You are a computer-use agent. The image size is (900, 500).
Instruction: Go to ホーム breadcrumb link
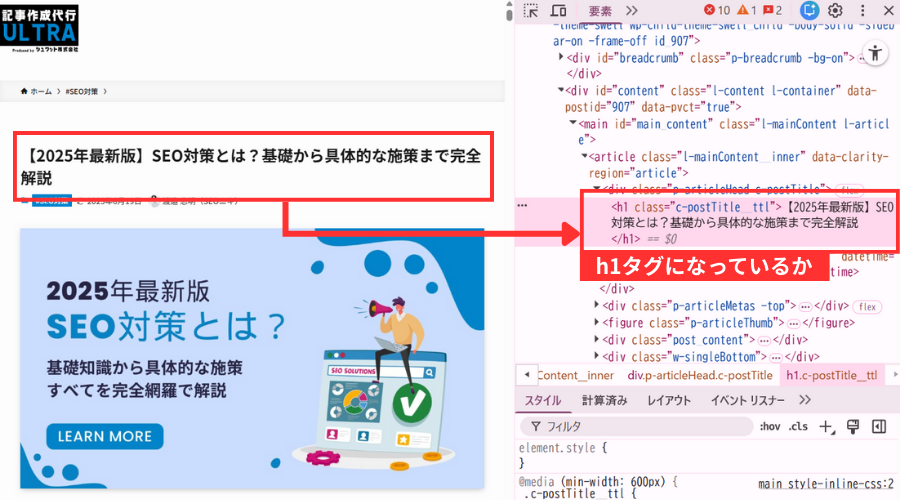coord(36,91)
